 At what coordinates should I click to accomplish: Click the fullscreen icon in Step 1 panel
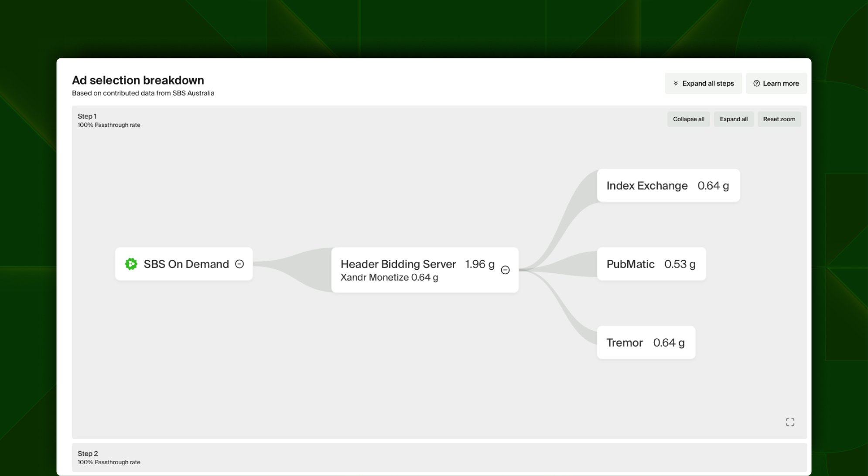(x=790, y=422)
